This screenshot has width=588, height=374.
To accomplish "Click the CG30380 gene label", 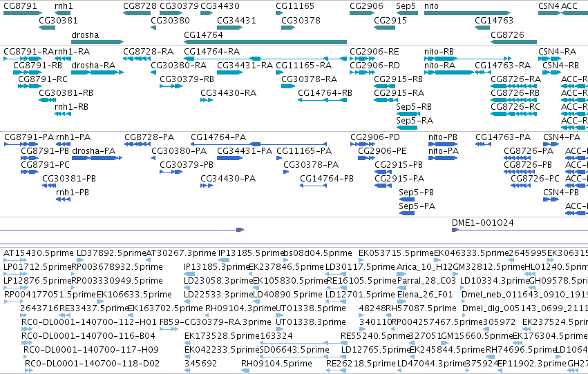I will (x=170, y=20).
